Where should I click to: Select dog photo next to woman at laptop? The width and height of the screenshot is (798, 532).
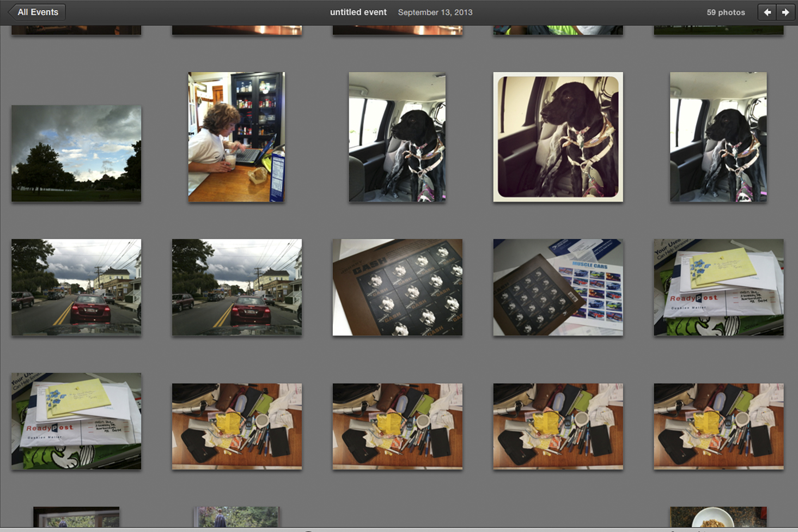(397, 137)
